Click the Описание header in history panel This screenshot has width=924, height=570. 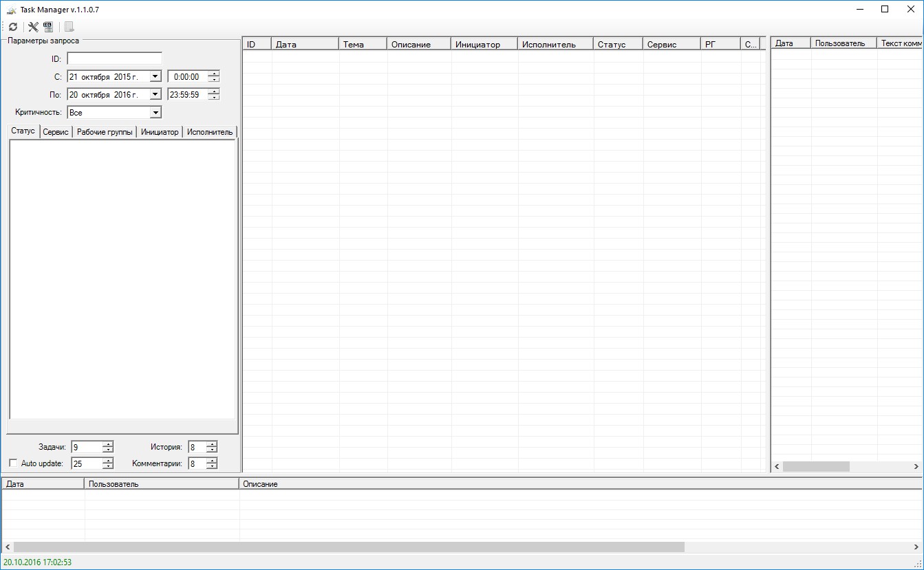point(580,484)
